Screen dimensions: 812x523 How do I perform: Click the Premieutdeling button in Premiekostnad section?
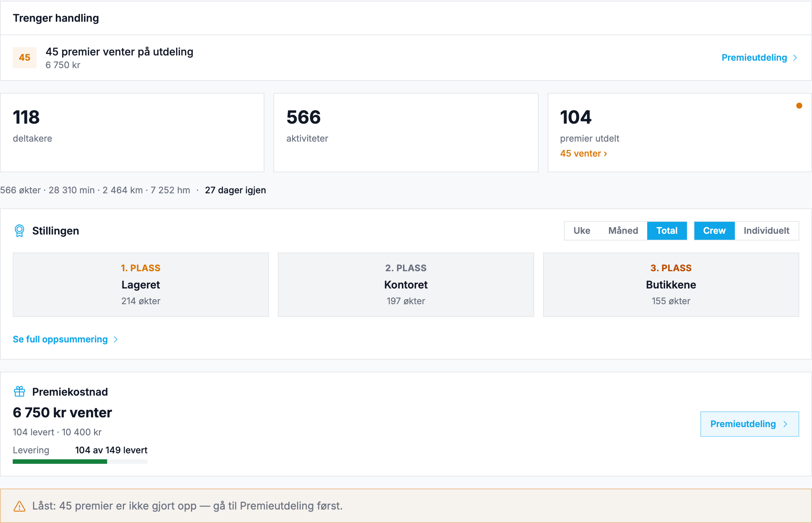tap(749, 424)
